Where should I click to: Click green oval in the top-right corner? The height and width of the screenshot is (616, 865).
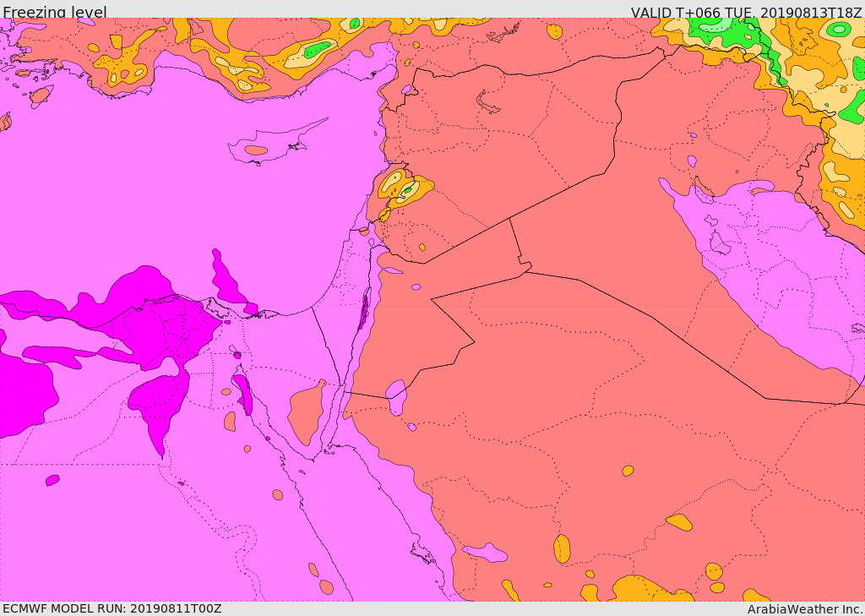839,29
